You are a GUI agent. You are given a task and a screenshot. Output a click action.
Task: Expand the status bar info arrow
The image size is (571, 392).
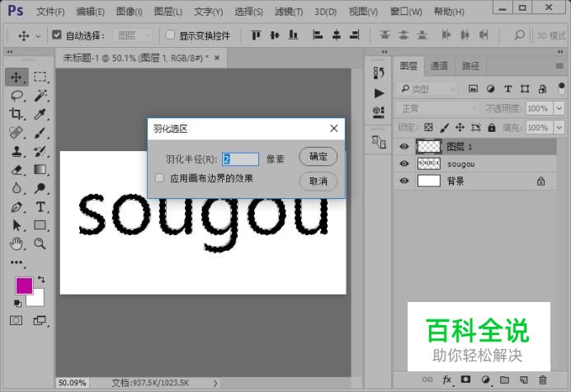(x=215, y=383)
